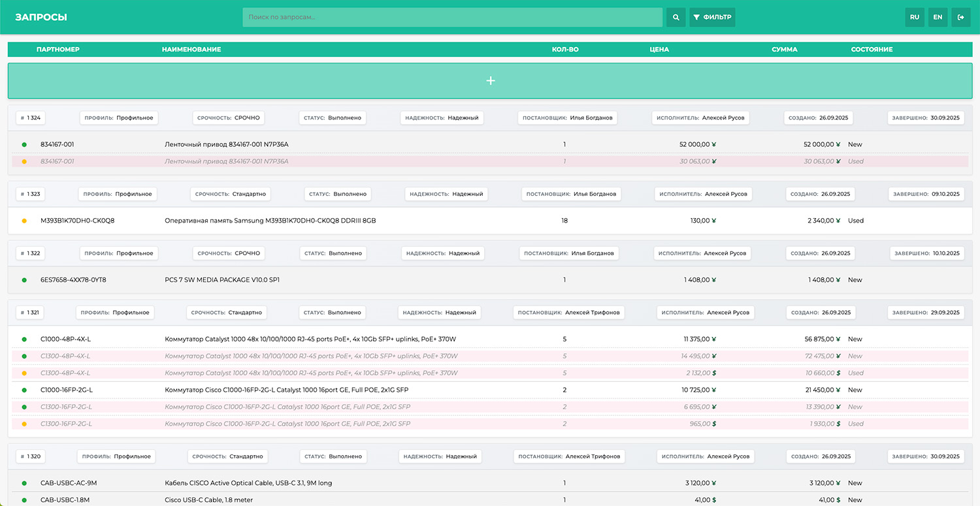The image size is (980, 506).
Task: Open the Фильтр filter panel
Action: pos(712,17)
